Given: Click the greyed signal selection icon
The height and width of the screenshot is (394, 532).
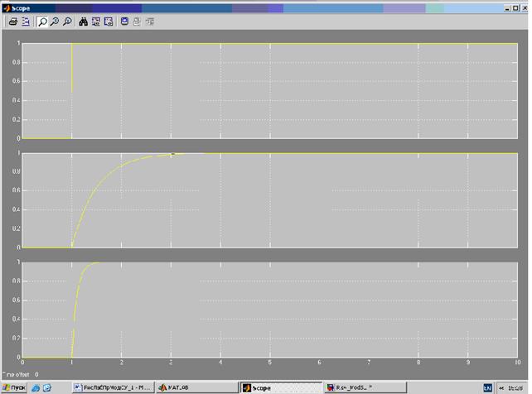Looking at the screenshot, I should pos(150,22).
